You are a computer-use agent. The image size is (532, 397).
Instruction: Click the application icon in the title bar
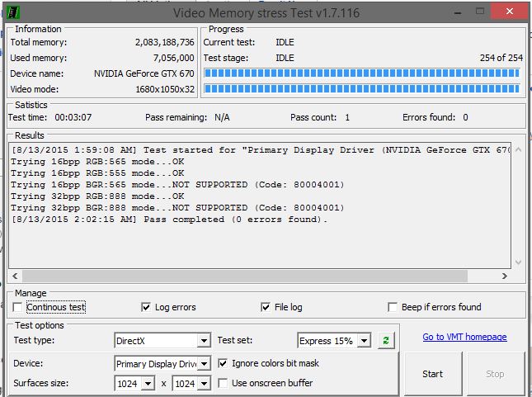tap(13, 12)
